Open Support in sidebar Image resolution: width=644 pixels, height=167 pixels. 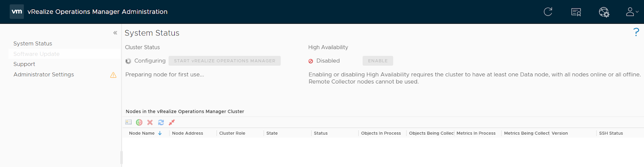(24, 64)
